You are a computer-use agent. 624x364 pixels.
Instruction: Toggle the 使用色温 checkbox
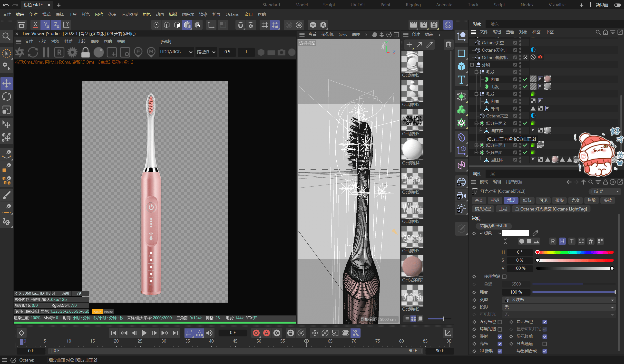pos(504,276)
